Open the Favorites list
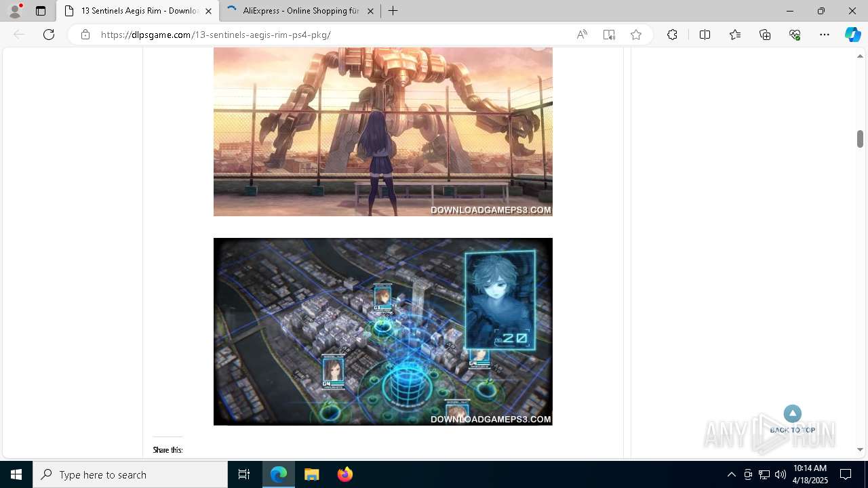This screenshot has width=868, height=488. (x=735, y=35)
